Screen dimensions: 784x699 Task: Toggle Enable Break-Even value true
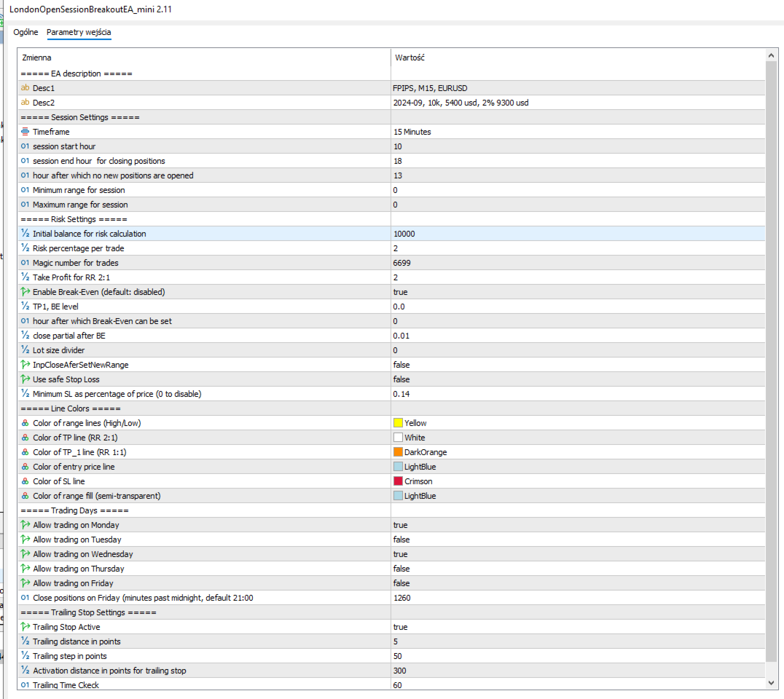(400, 292)
